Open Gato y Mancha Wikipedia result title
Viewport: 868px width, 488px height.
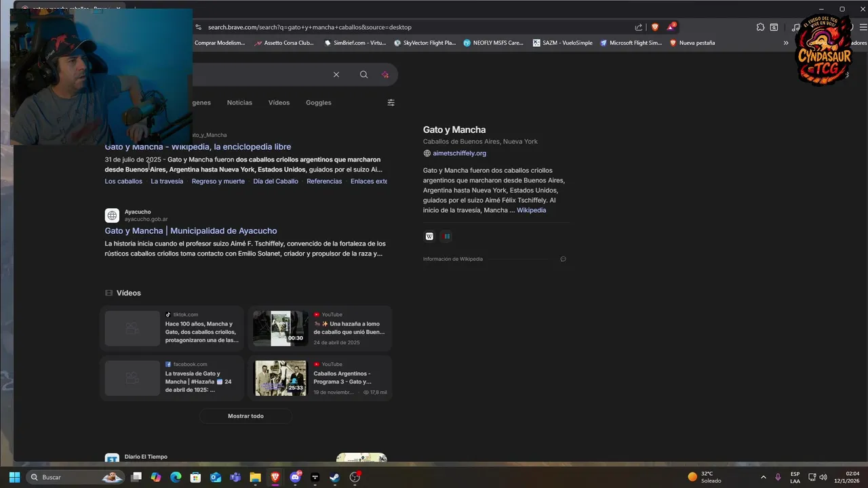[x=198, y=146]
